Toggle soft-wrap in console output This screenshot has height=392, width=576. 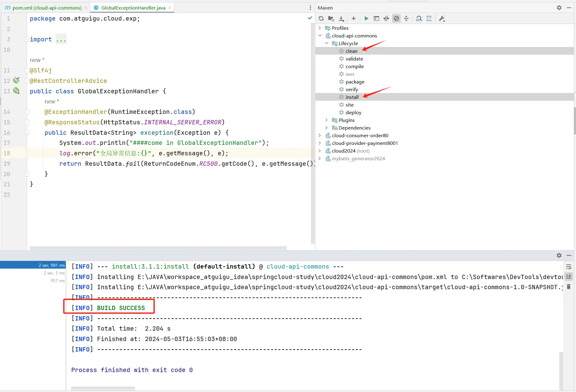569,267
